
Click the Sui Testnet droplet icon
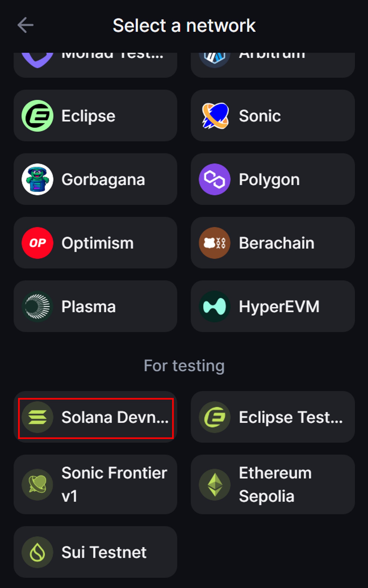pos(38,552)
